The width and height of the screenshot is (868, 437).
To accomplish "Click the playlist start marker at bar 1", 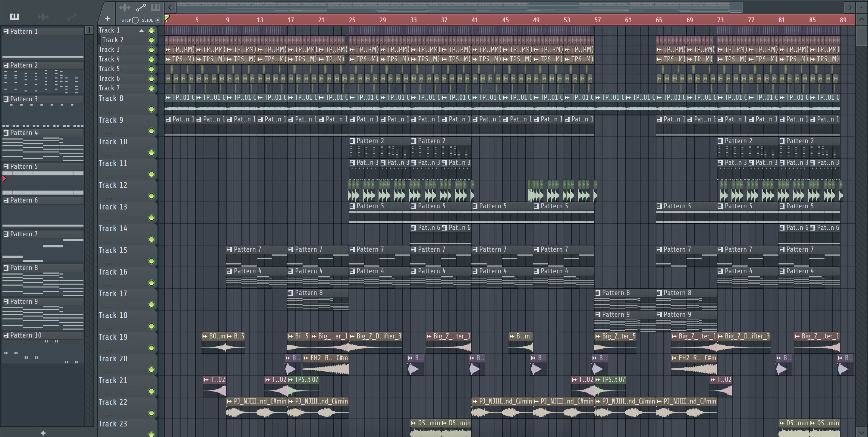I will (x=167, y=18).
